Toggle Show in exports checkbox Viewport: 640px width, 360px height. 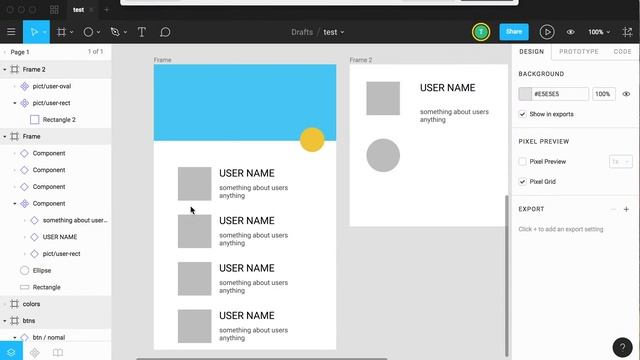pyautogui.click(x=522, y=114)
